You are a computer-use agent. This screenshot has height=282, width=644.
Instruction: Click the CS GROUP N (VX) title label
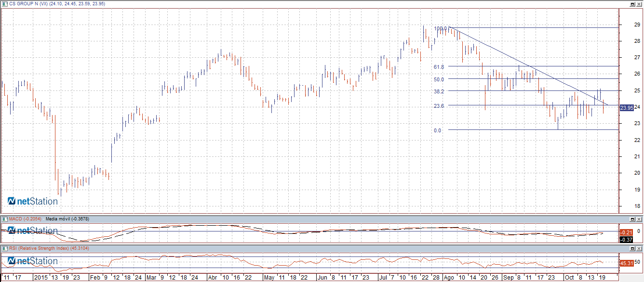point(27,4)
